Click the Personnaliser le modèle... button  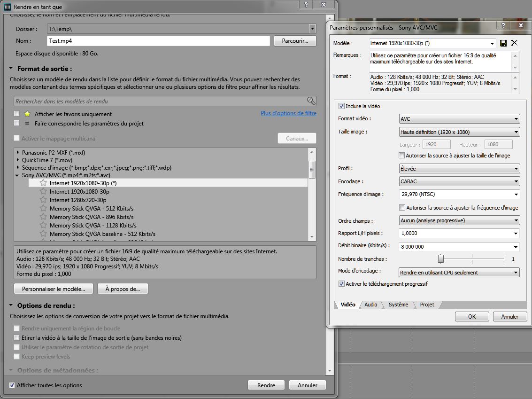(54, 289)
